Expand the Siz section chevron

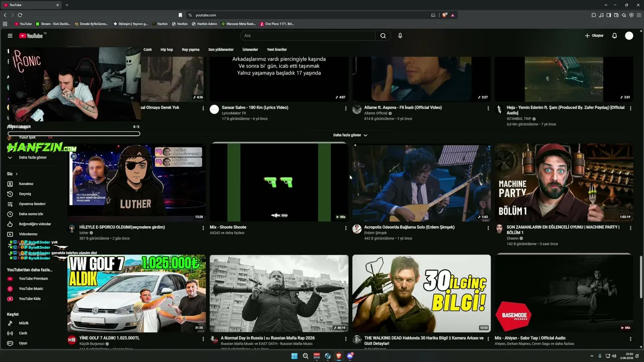click(16, 174)
